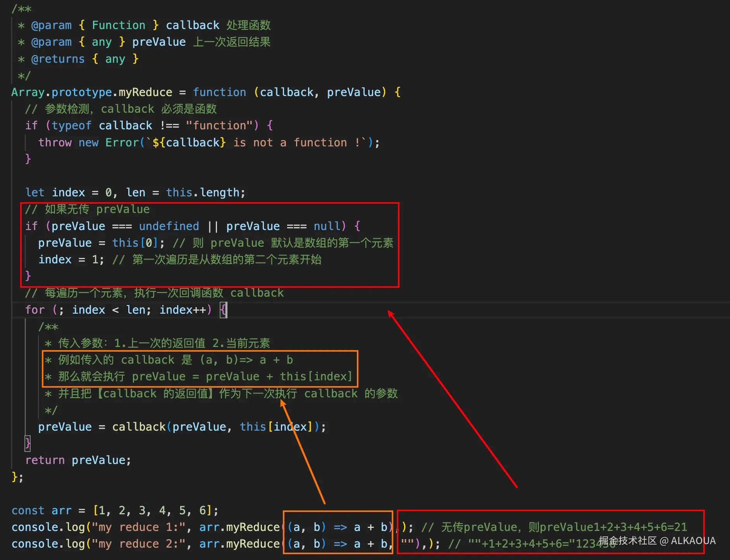Click the const keyword
Viewport: 730px width, 560px height.
tap(28, 510)
